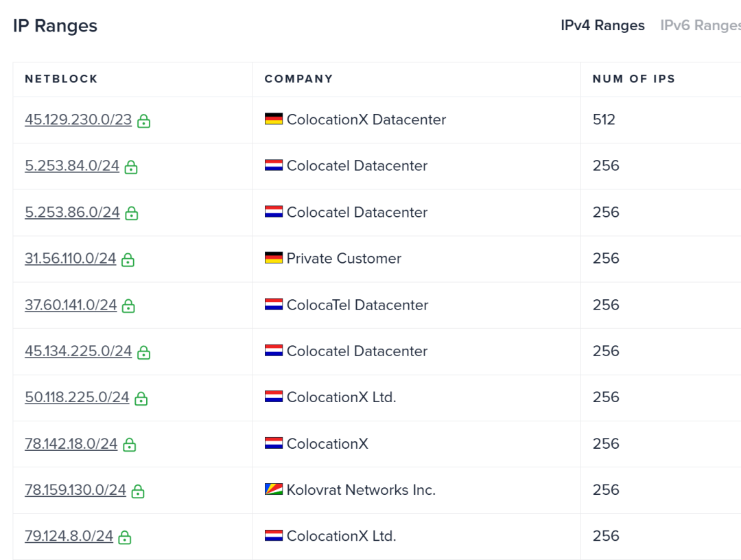Image resolution: width=741 pixels, height=560 pixels.
Task: Click German flag beside ColocationX Datacenter
Action: [274, 119]
